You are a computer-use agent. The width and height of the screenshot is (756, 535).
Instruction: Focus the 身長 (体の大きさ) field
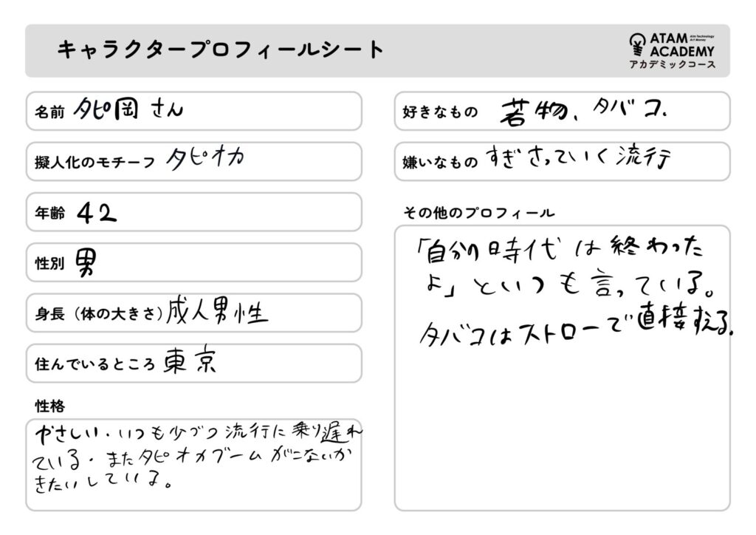point(193,313)
